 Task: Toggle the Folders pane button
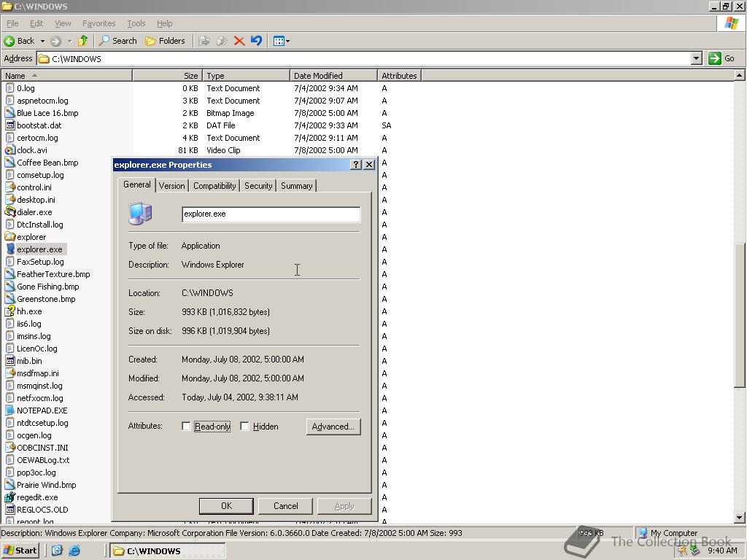165,41
